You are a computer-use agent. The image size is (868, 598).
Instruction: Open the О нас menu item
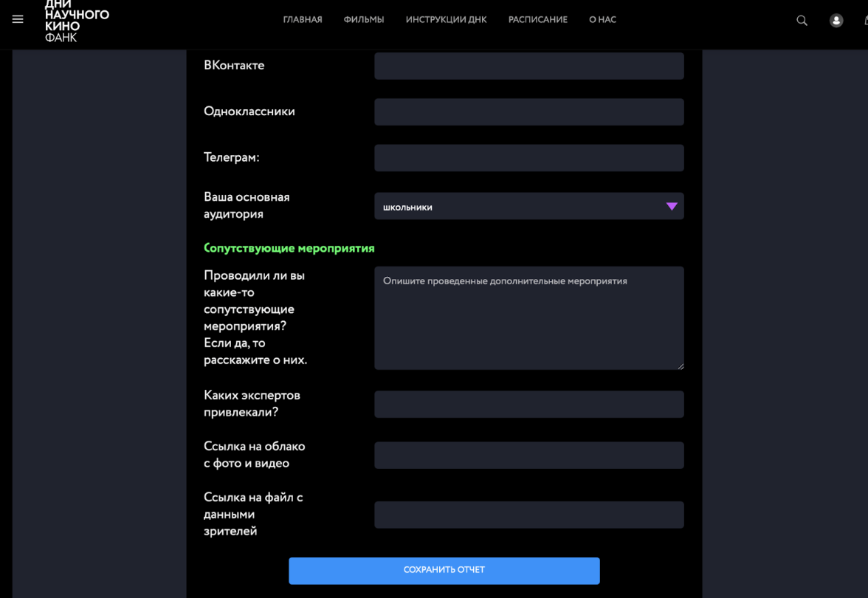pyautogui.click(x=602, y=19)
